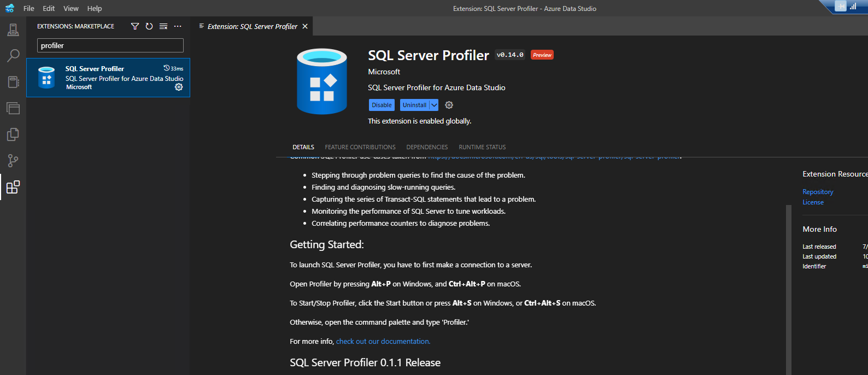The width and height of the screenshot is (868, 375).
Task: Select the Extensions view icon
Action: pos(13,187)
